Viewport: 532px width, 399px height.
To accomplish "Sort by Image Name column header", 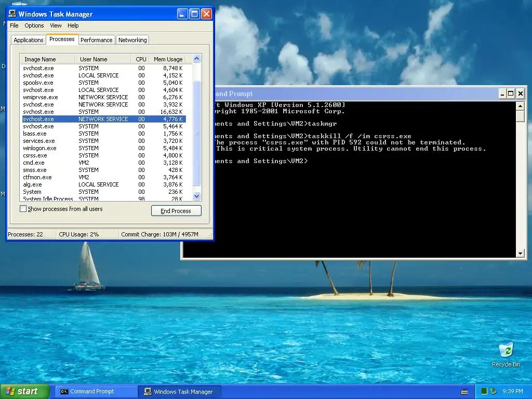I will pos(47,59).
